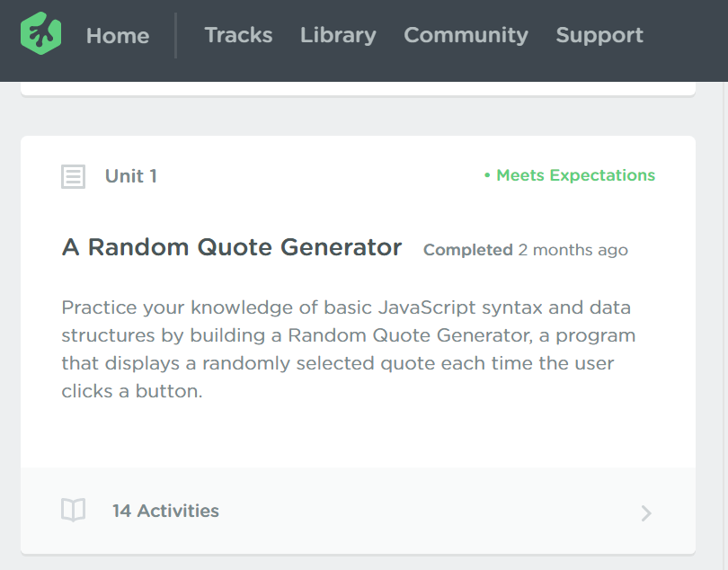Click the Unit 1 card header area
This screenshot has width=728, height=570.
point(360,176)
